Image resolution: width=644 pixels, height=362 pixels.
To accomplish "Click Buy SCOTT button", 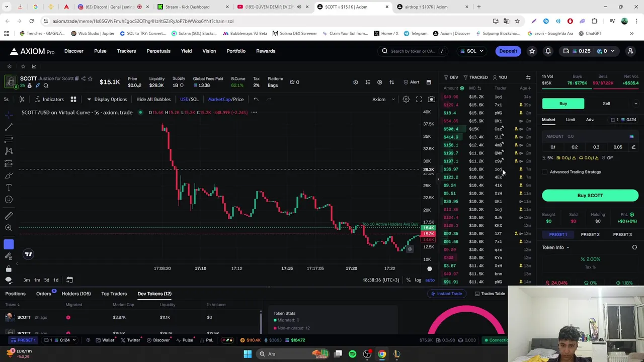I will [x=590, y=196].
